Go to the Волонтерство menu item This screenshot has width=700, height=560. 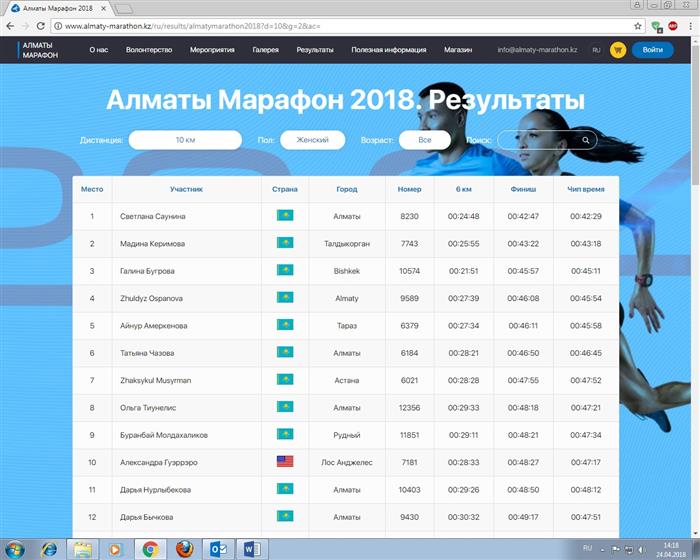tap(149, 49)
